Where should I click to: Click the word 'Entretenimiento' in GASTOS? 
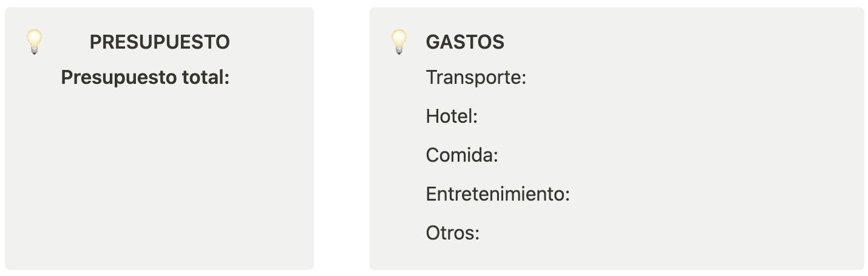pyautogui.click(x=495, y=195)
